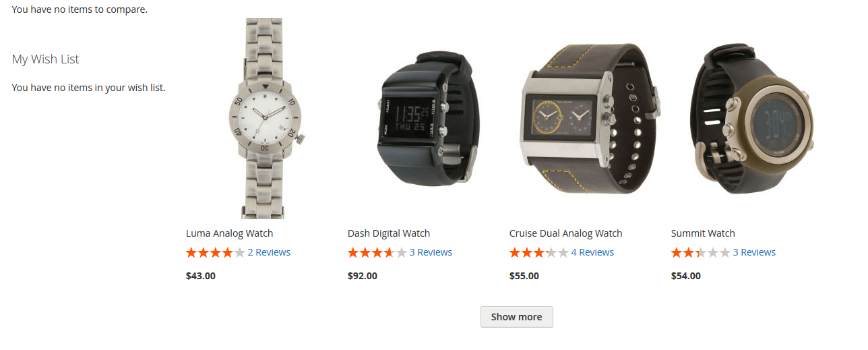View 4 Reviews for Cruise Dual Analog Watch
The height and width of the screenshot is (350, 868).
(x=592, y=252)
